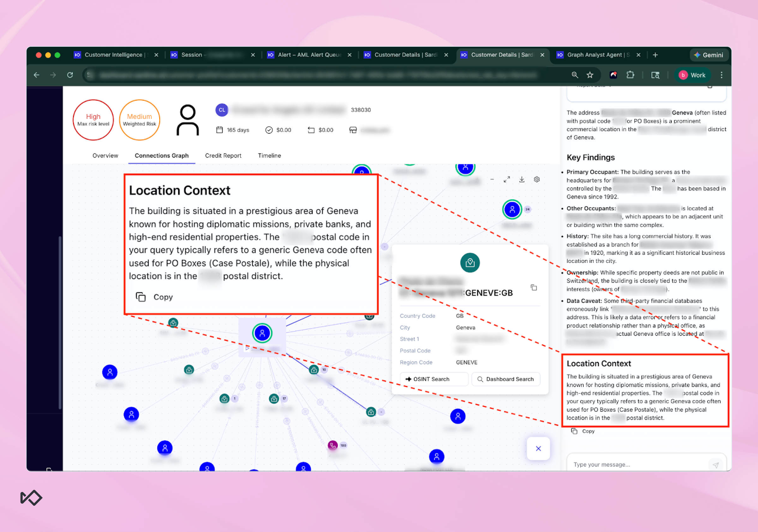Image resolution: width=758 pixels, height=532 pixels.
Task: Click send message arrow icon
Action: [715, 465]
